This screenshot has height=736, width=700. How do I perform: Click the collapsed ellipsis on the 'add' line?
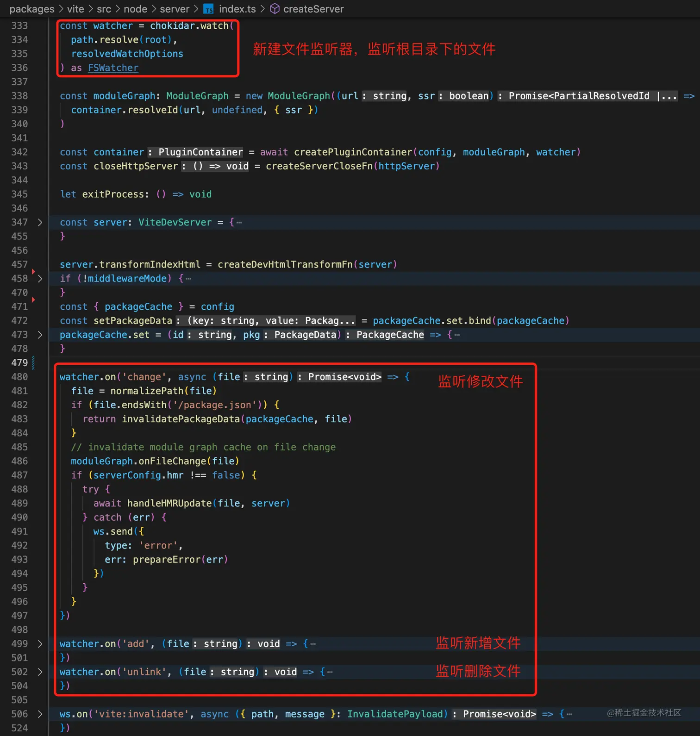313,644
